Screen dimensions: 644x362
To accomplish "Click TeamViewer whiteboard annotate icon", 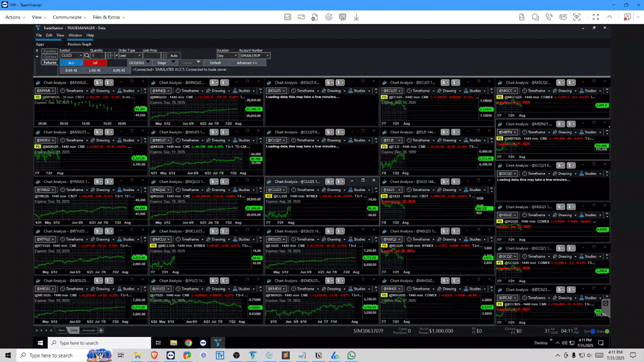I will (x=563, y=17).
